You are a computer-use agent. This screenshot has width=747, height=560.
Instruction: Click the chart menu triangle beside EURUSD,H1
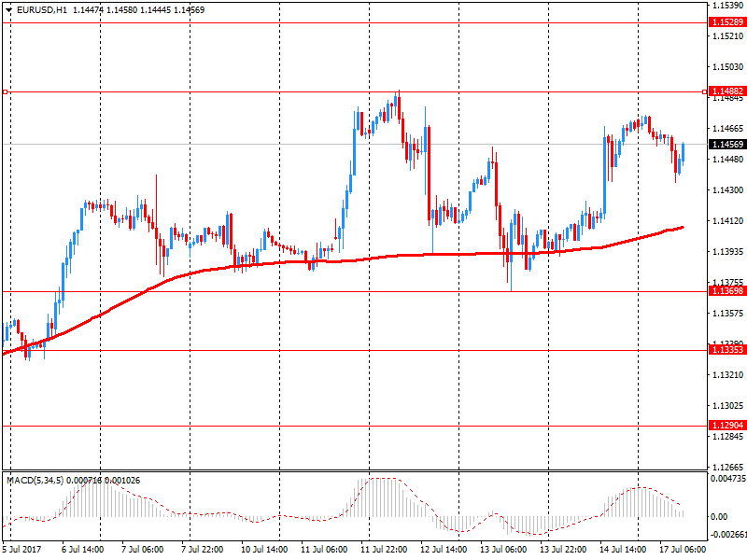[9, 10]
